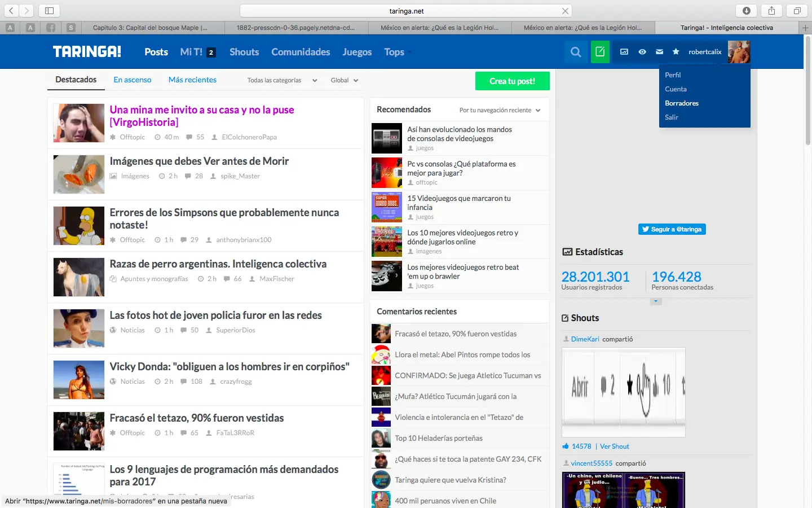Click the Safari share icon

click(771, 11)
